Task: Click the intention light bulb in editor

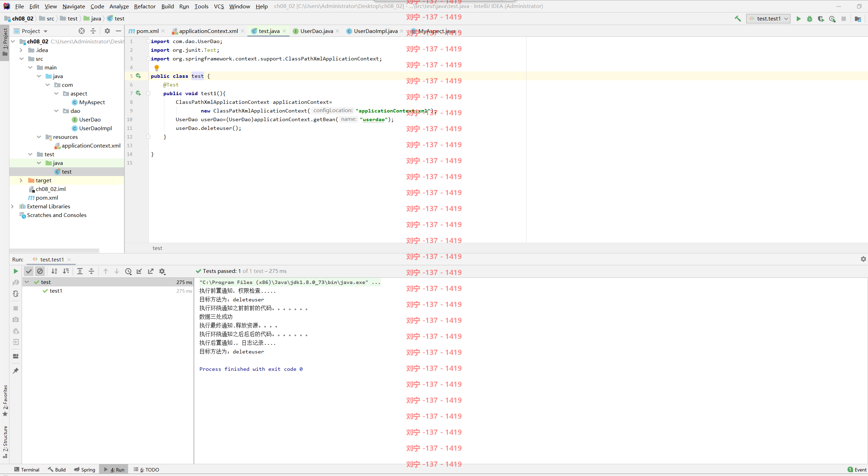Action: (x=157, y=68)
